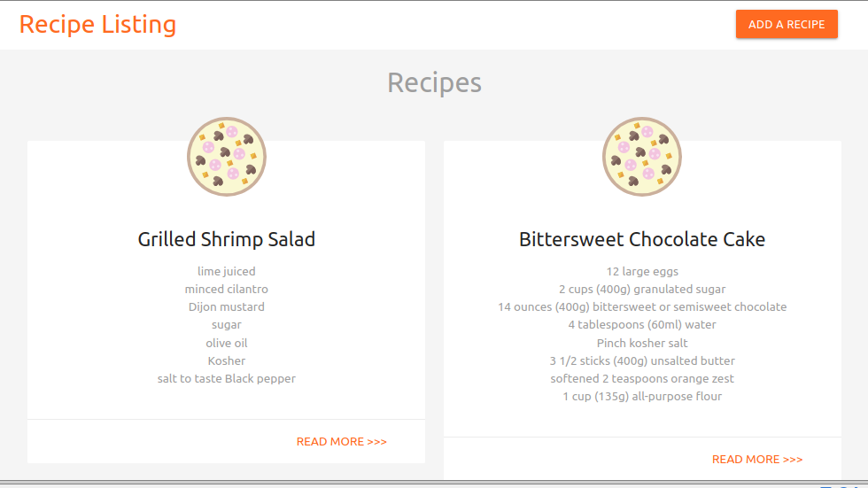Viewport: 868px width, 488px height.
Task: Click "2 cups (400g) granulated sugar" line
Action: (x=642, y=289)
